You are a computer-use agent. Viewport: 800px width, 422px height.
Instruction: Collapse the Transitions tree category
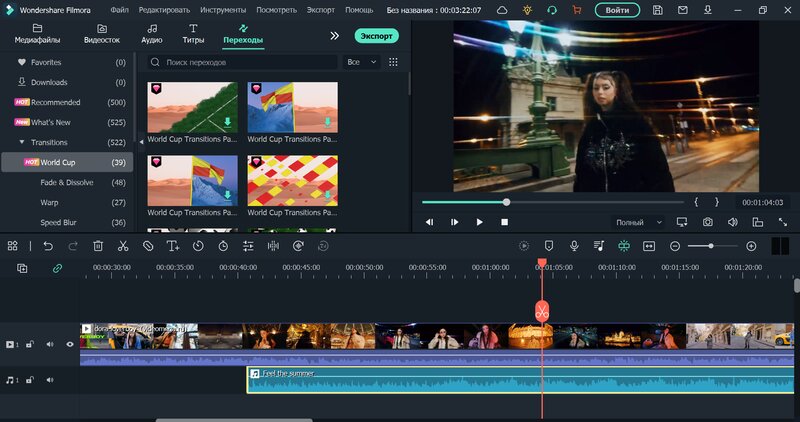(x=22, y=142)
